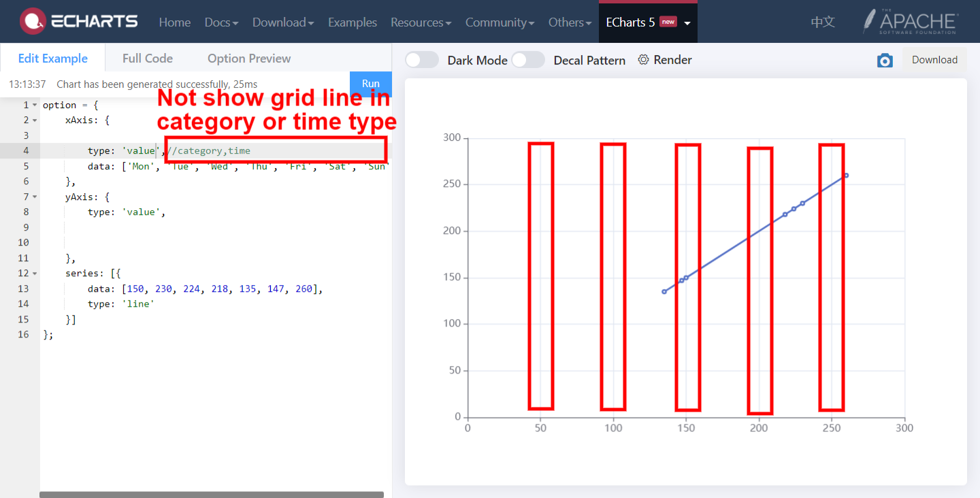Run the chart code

pos(370,84)
